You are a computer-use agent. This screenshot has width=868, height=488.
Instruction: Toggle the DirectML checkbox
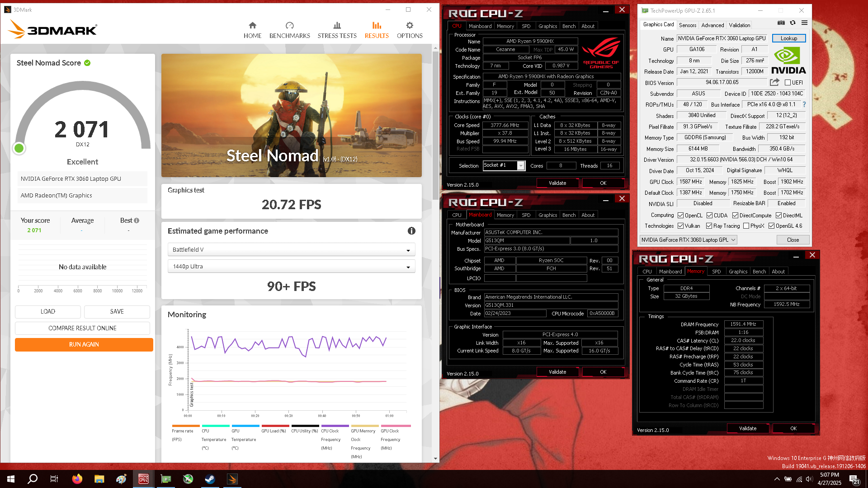pyautogui.click(x=779, y=216)
